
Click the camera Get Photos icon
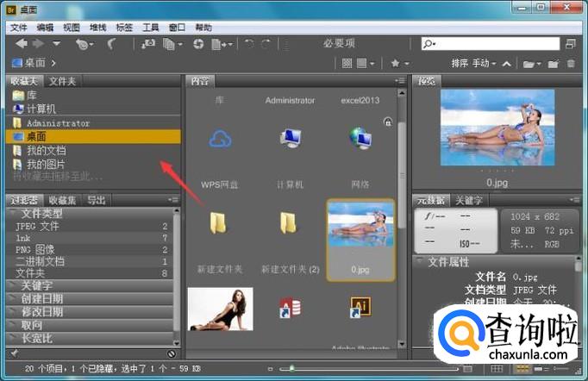[148, 43]
